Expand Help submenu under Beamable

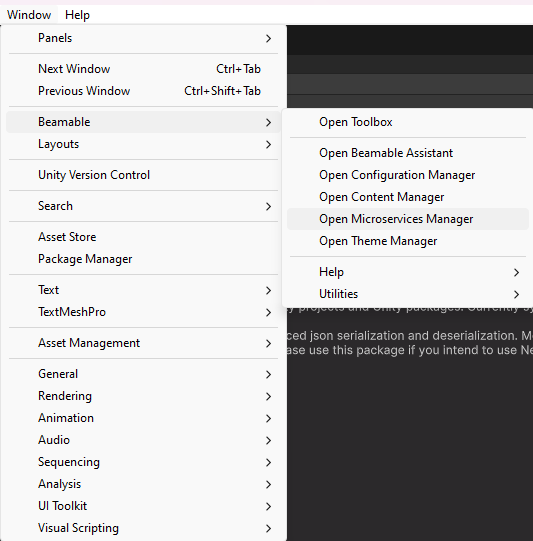click(408, 272)
